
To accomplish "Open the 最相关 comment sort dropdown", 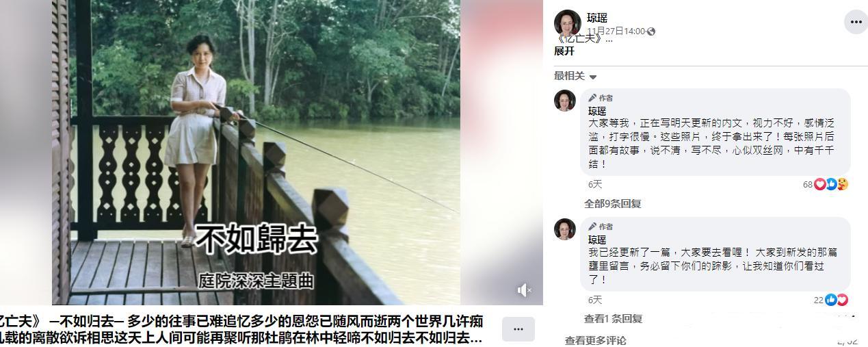I will click(575, 76).
